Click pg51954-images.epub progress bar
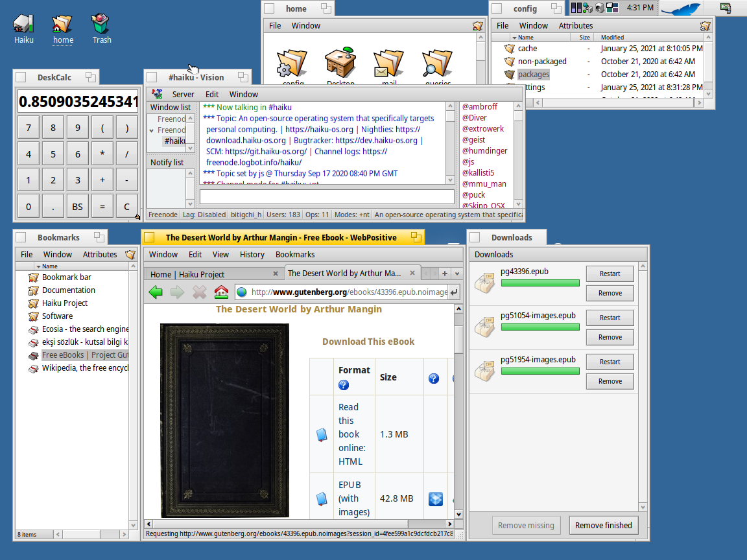The width and height of the screenshot is (747, 560). [539, 371]
